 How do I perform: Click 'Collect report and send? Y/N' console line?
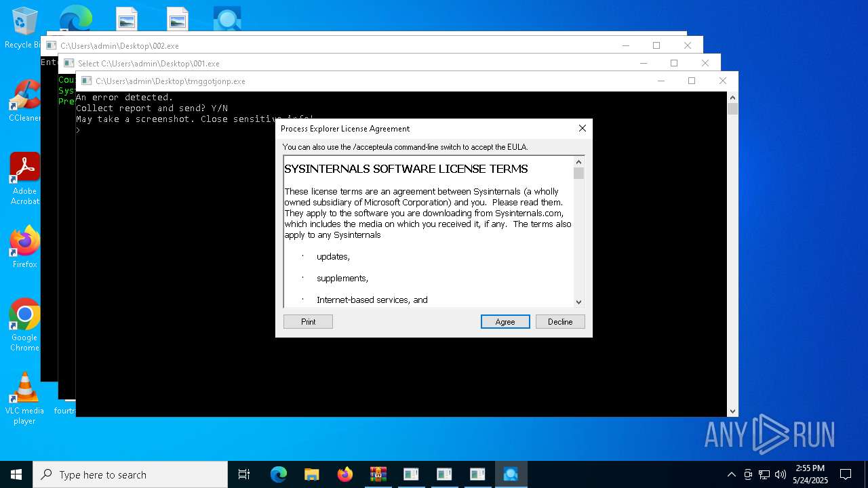coord(152,108)
